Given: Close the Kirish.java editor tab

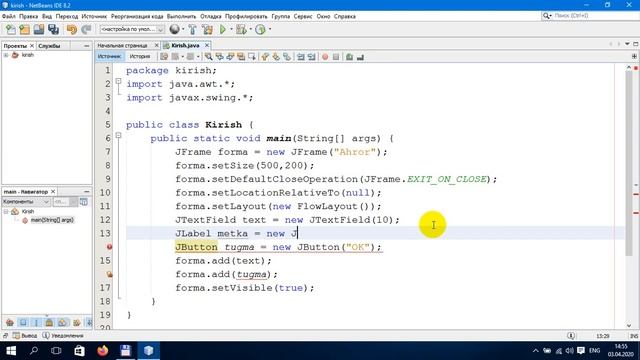Looking at the screenshot, I should (x=207, y=46).
